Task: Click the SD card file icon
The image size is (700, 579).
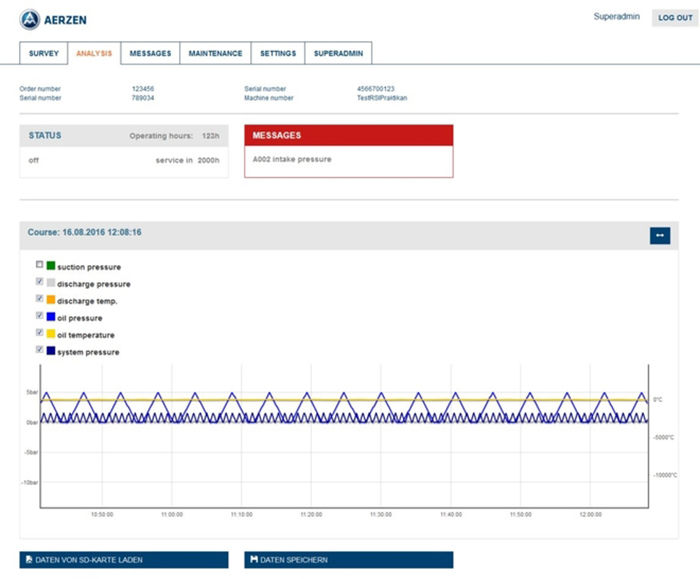Action: pos(29,559)
